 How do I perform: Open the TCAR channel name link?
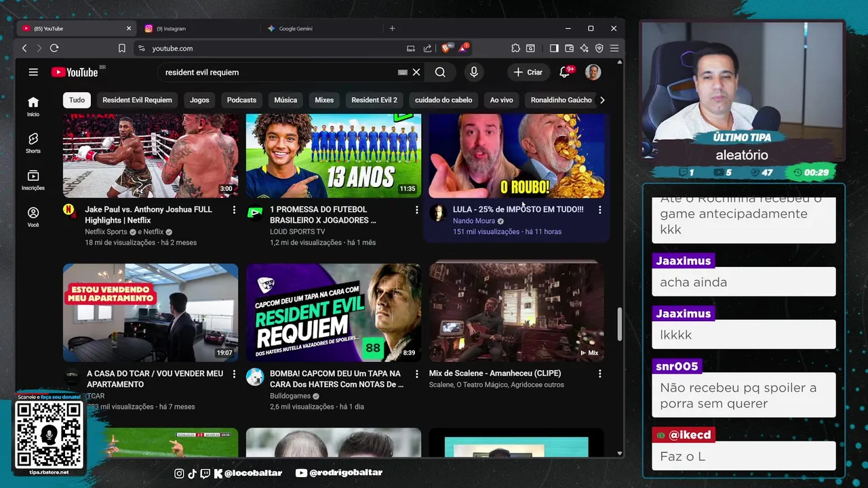point(96,396)
